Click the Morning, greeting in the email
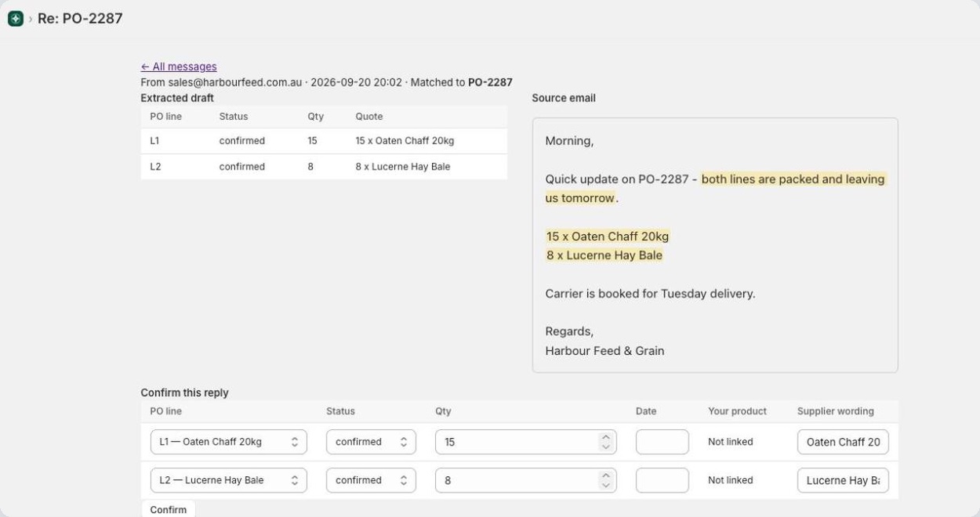This screenshot has width=980, height=517. [x=569, y=141]
